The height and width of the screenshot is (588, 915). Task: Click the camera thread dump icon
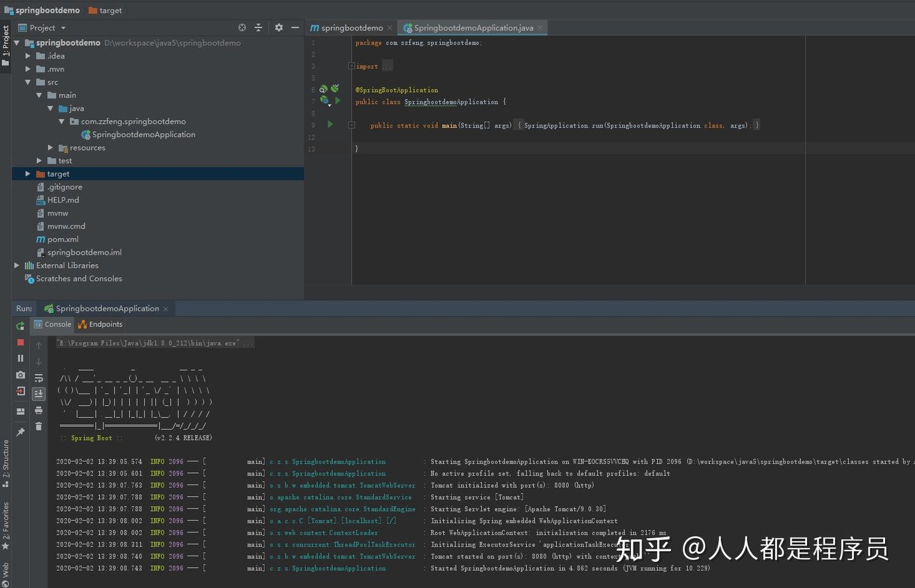point(20,375)
